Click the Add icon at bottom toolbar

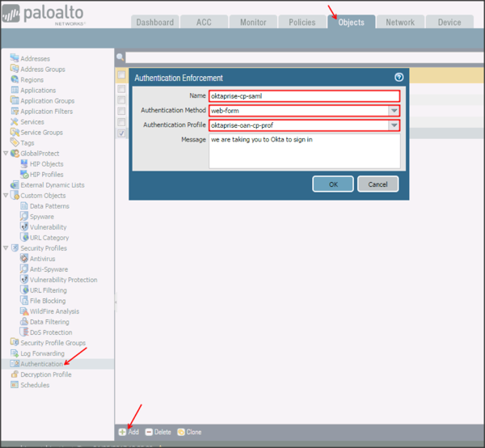(122, 432)
